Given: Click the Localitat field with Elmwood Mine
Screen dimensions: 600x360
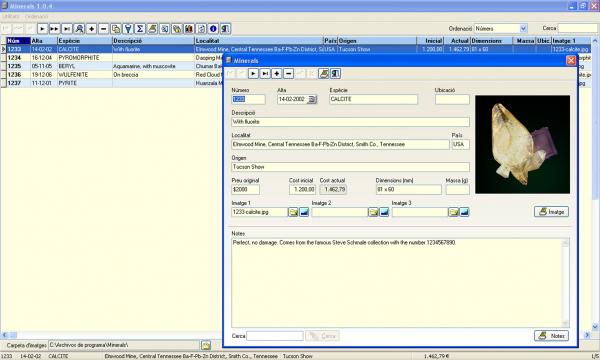Looking at the screenshot, I should pyautogui.click(x=340, y=145).
